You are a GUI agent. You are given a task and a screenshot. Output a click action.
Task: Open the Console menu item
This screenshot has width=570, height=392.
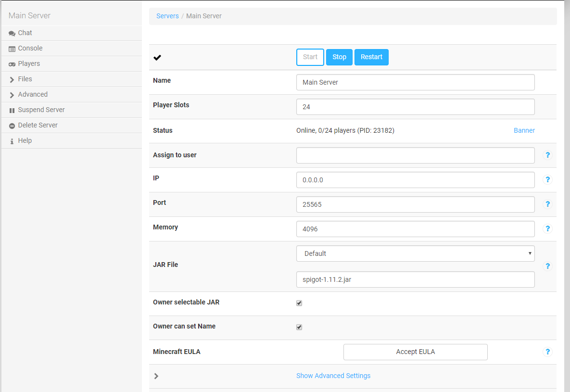pyautogui.click(x=30, y=48)
